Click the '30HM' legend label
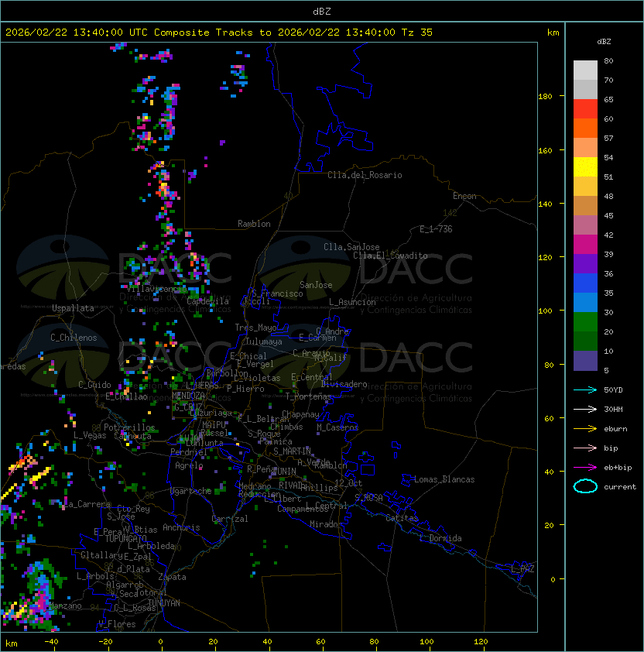This screenshot has height=652, width=644. (x=613, y=409)
